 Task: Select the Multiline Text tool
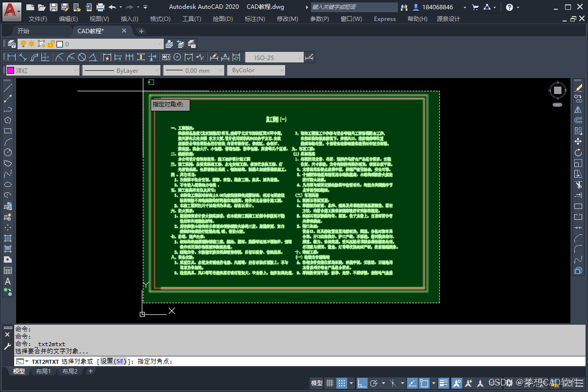click(8, 281)
